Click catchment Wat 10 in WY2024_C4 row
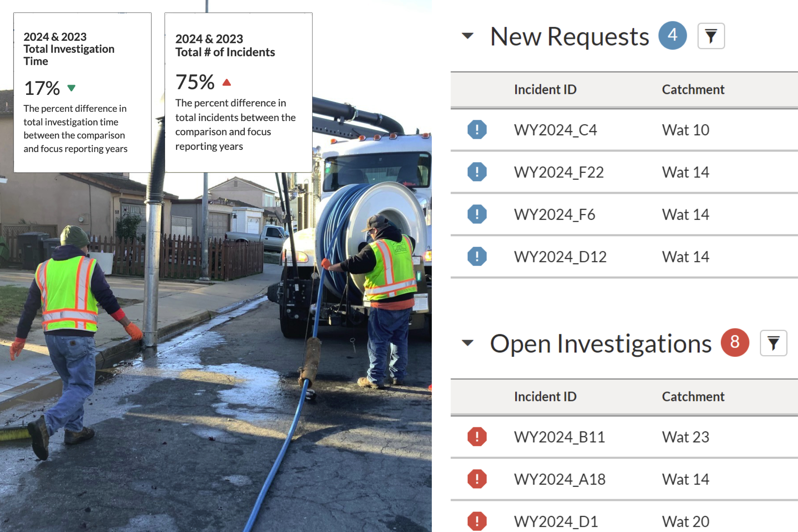Screen dimensions: 798x532 coord(685,130)
